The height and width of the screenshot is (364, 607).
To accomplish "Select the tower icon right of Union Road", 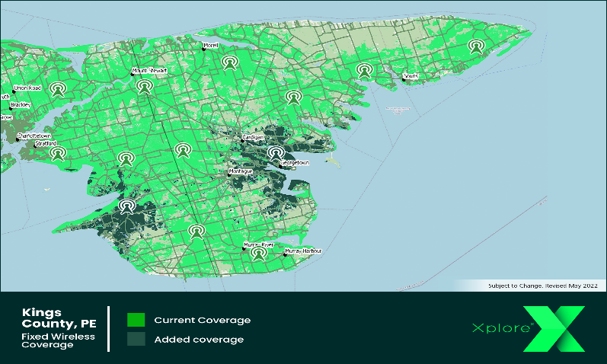I will coord(57,89).
